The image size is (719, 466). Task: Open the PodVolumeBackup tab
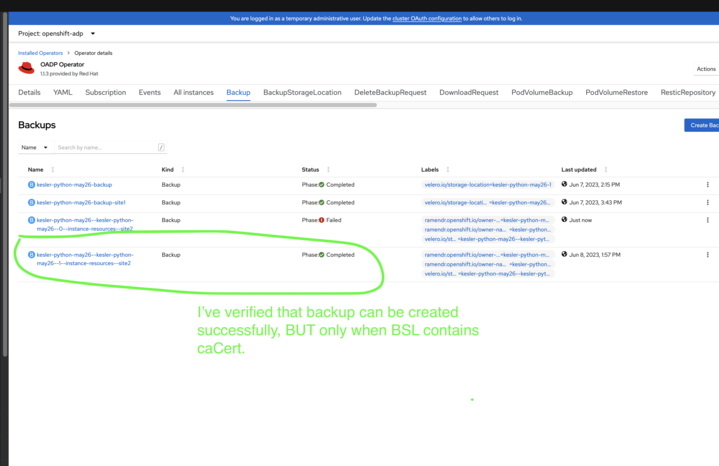542,92
